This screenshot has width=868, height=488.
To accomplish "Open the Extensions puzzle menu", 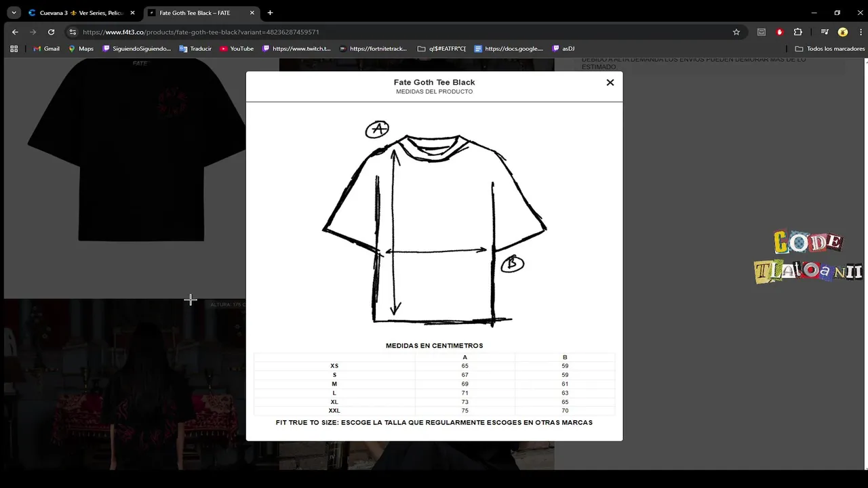I will coord(797,32).
